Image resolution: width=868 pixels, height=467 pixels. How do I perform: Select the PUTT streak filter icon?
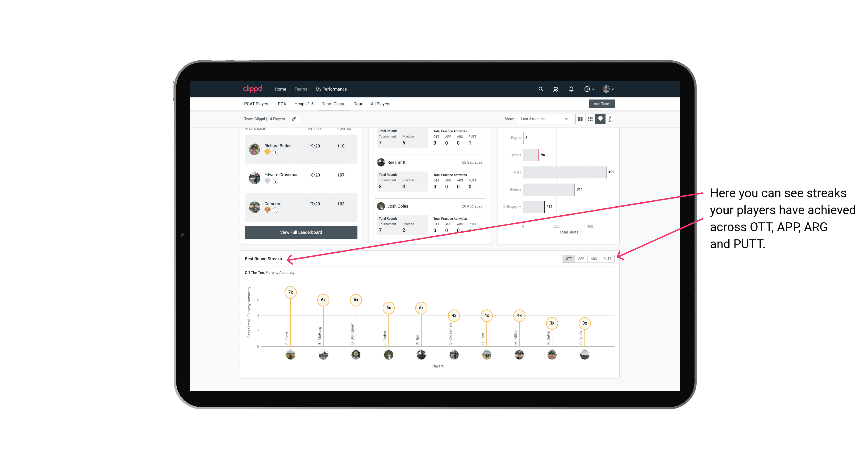608,258
